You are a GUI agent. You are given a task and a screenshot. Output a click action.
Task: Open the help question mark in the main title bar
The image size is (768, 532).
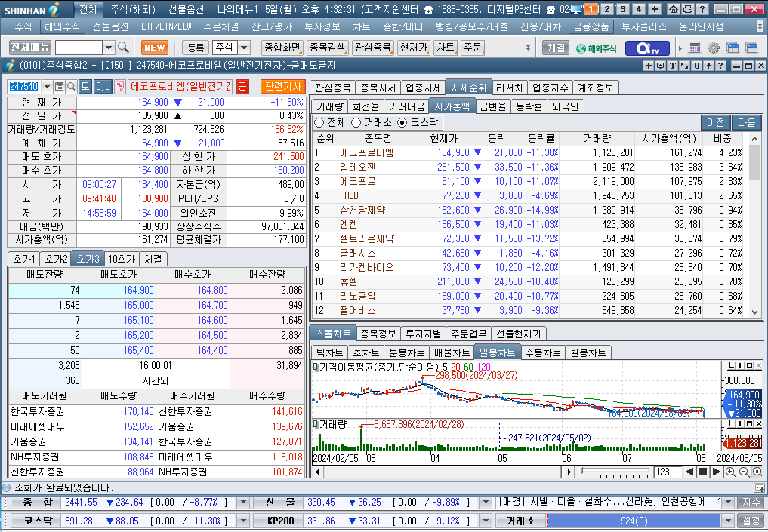702,9
